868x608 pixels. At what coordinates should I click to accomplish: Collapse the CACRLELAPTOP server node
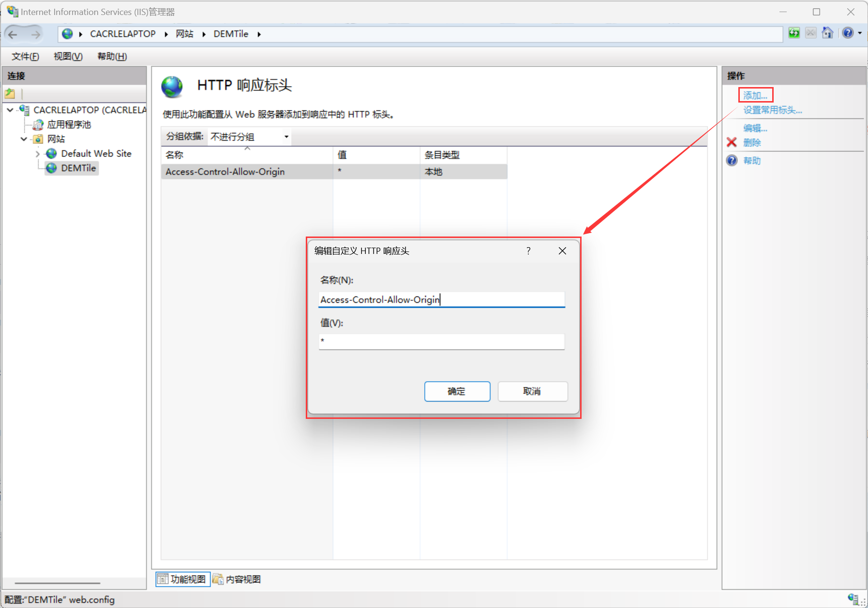[10, 110]
